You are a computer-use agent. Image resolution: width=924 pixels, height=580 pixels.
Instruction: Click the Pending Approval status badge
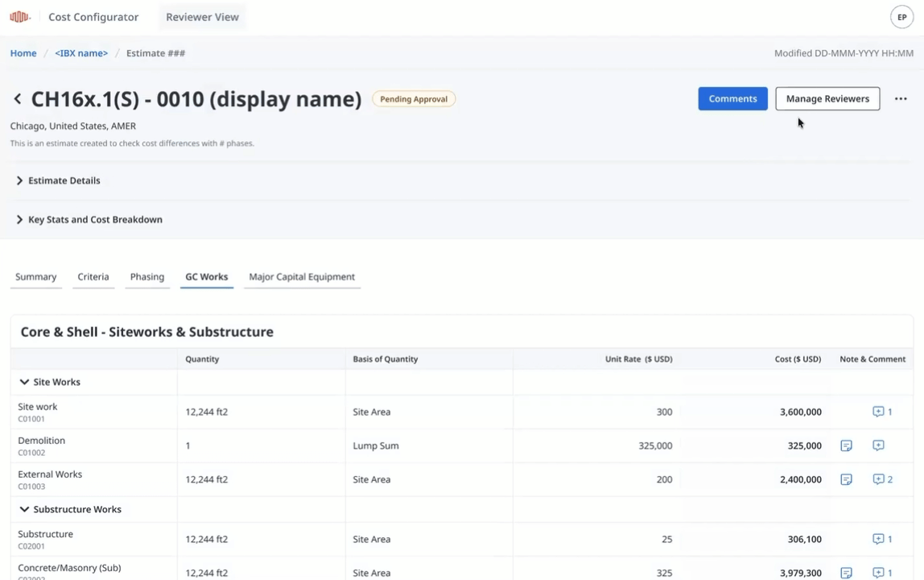414,99
